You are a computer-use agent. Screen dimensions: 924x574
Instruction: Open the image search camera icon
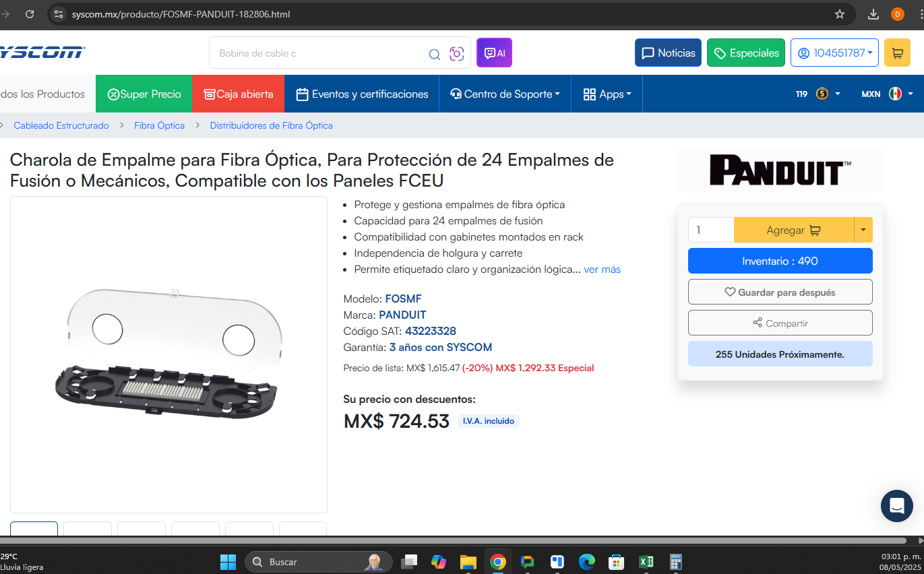click(x=457, y=54)
